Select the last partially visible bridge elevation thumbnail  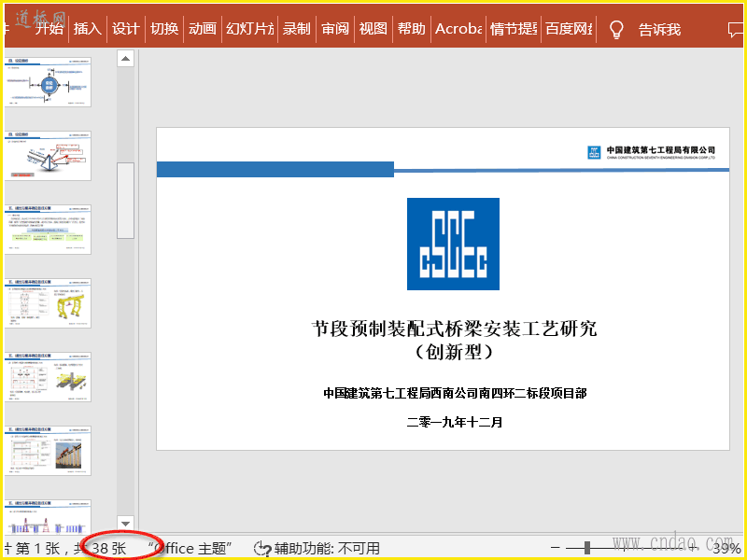pyautogui.click(x=48, y=517)
